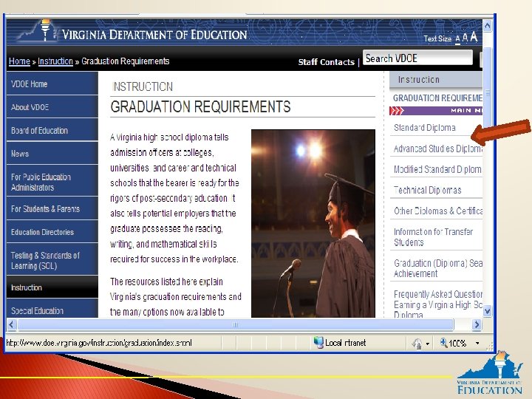The height and width of the screenshot is (399, 532).
Task: Click the zoom magnifier icon at 100%
Action: tap(443, 343)
